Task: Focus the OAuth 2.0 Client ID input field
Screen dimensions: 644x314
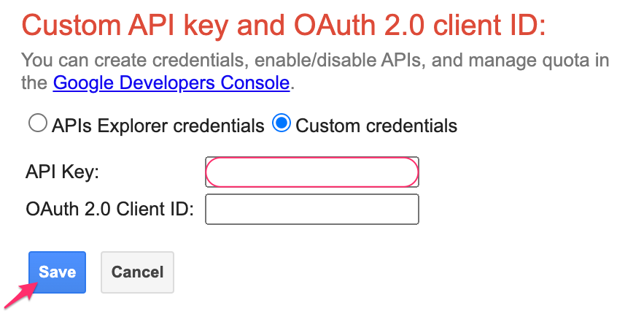Action: [x=312, y=210]
